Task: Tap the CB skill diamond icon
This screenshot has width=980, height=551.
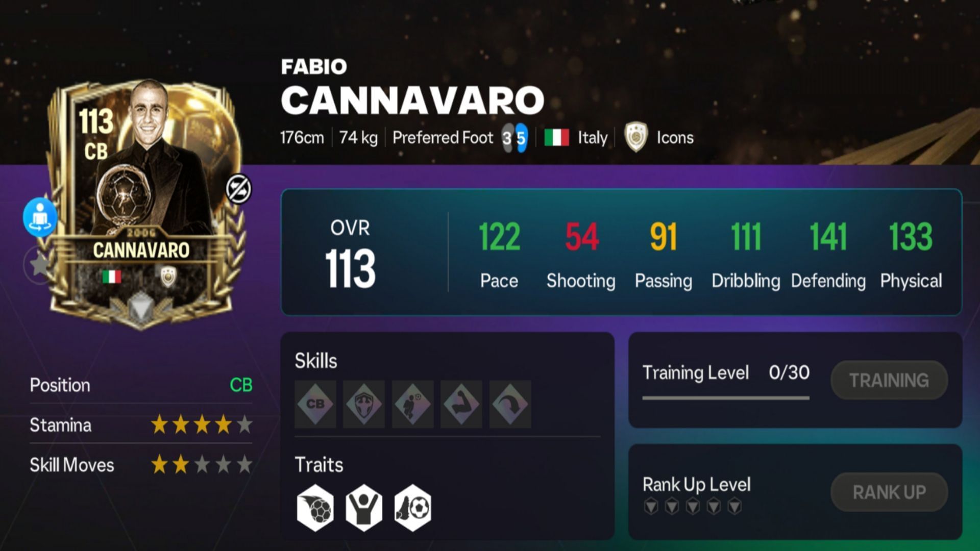Action: click(x=315, y=404)
